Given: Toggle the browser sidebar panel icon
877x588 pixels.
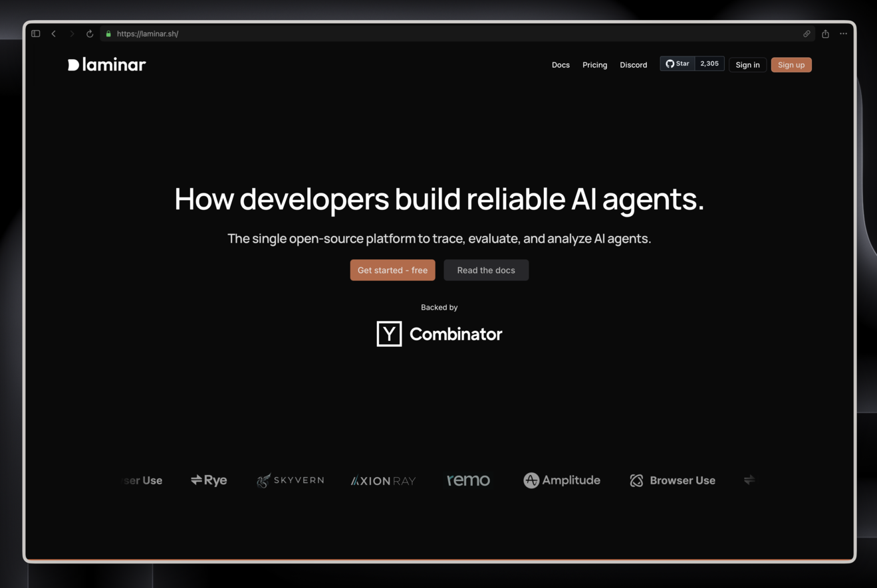Looking at the screenshot, I should (x=36, y=34).
